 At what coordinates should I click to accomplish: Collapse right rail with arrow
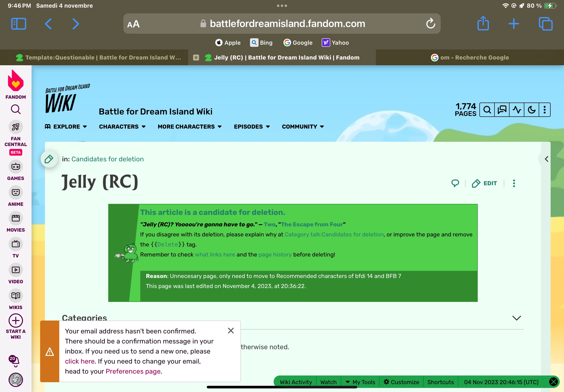coord(546,159)
